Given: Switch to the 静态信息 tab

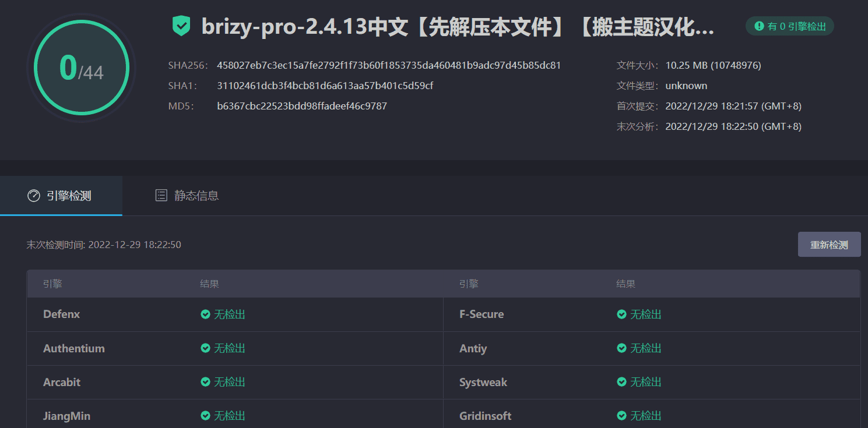Looking at the screenshot, I should (187, 196).
